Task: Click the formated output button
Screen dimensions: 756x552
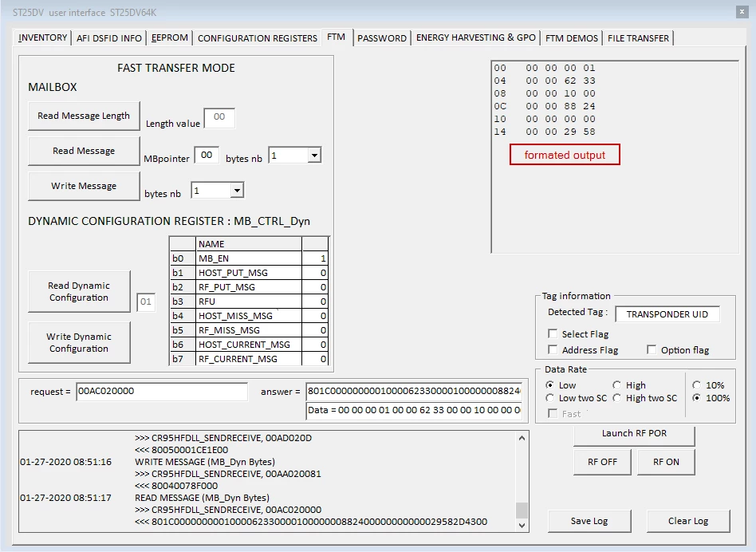Action: pyautogui.click(x=565, y=155)
